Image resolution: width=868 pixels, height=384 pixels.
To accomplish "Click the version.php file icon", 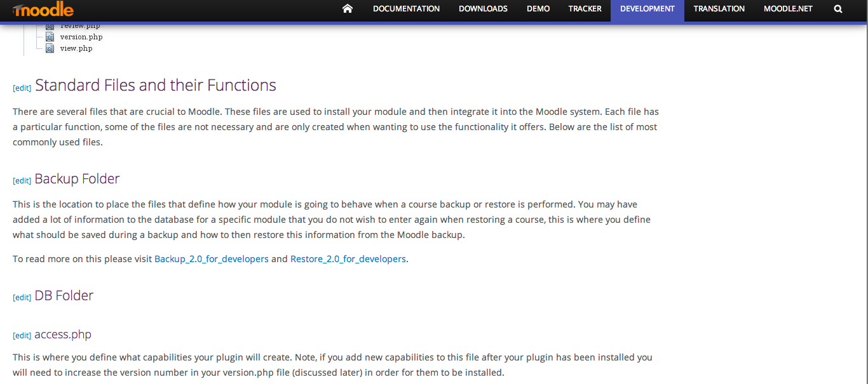I will (50, 37).
